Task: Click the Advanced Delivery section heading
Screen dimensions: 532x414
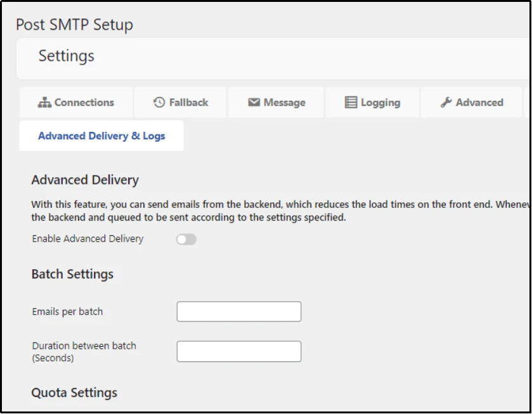Action: (85, 180)
